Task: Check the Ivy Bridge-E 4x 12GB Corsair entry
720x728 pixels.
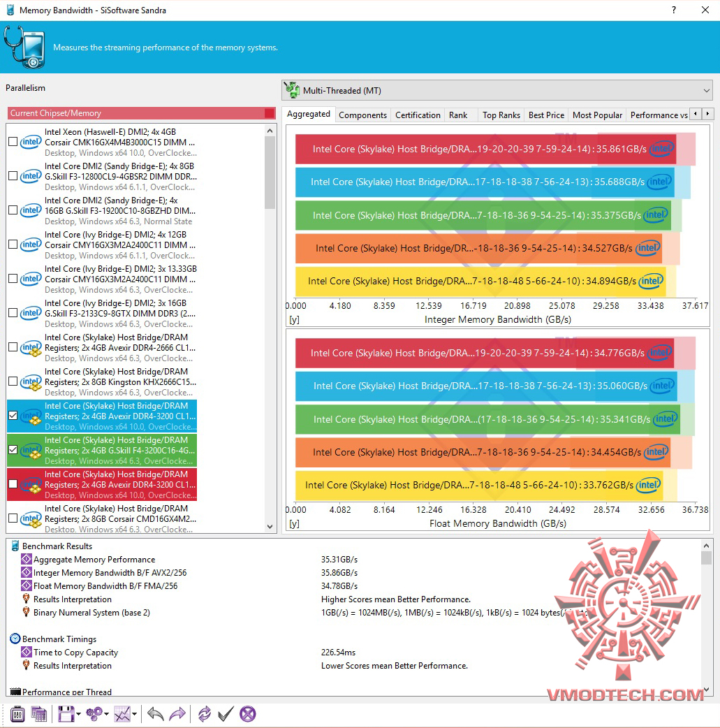Action: click(13, 245)
